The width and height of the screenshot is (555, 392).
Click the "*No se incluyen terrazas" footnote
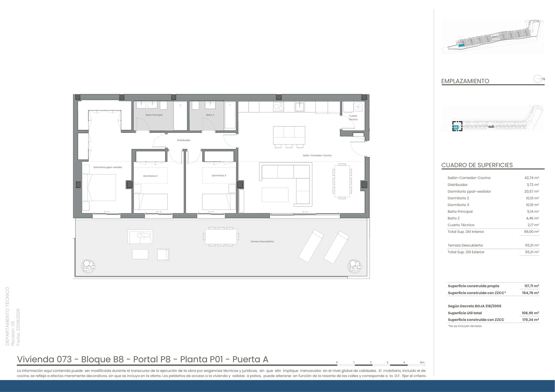tap(465, 326)
